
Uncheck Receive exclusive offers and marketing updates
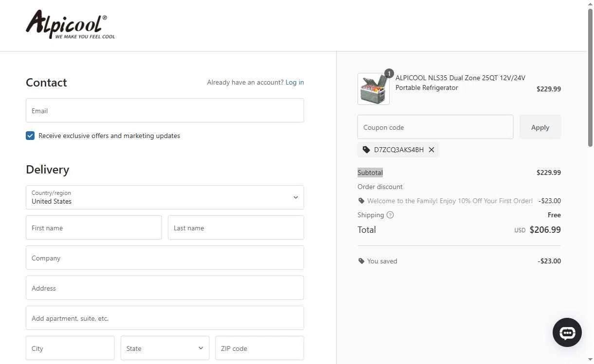tap(30, 136)
